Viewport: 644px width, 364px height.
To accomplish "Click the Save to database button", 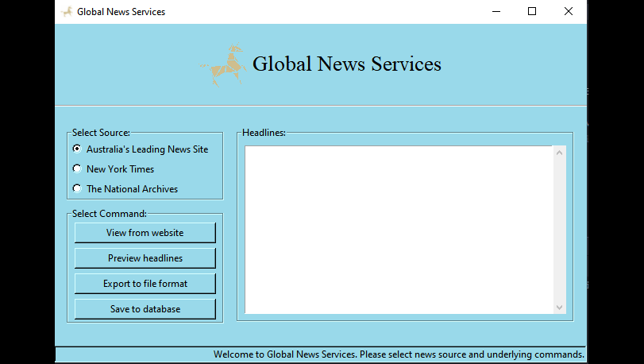I will (145, 309).
